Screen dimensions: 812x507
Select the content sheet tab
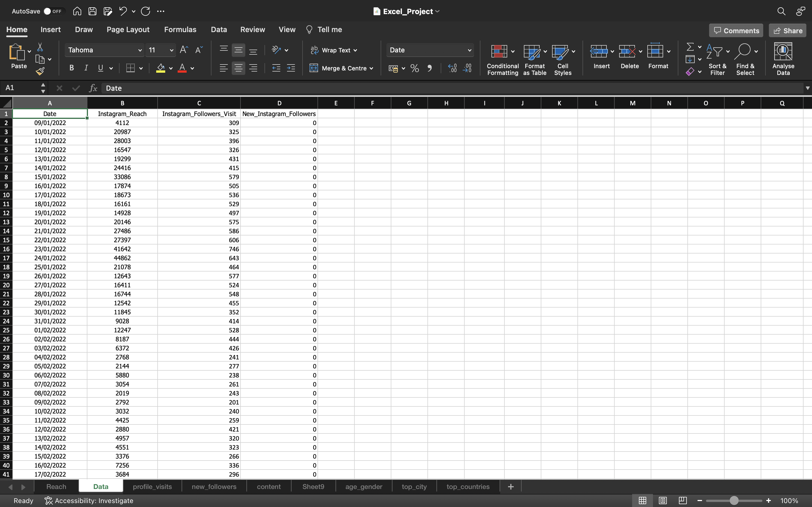click(x=268, y=486)
